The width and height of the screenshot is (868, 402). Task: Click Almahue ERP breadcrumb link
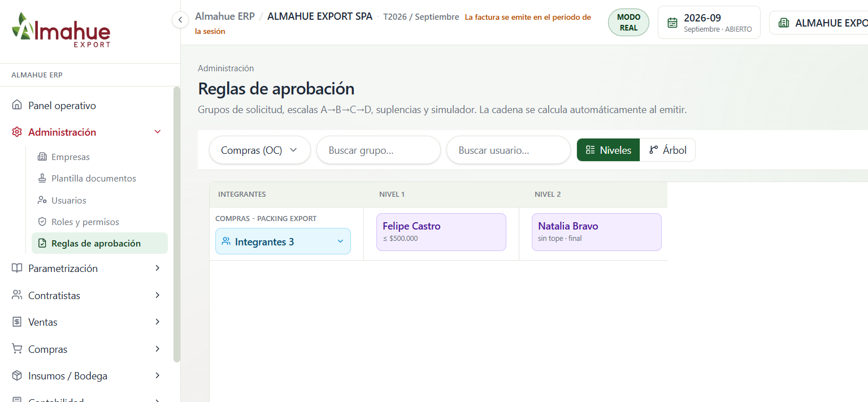225,16
